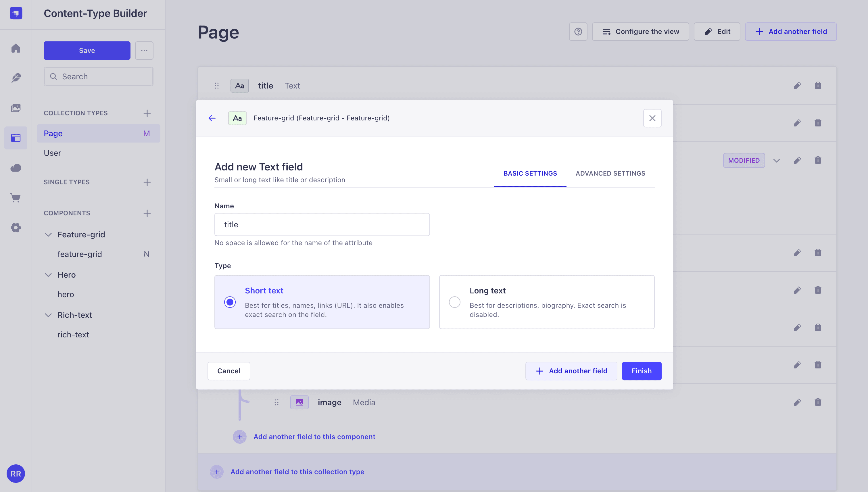The width and height of the screenshot is (868, 492).
Task: Grab the image field drag handle
Action: (x=276, y=402)
